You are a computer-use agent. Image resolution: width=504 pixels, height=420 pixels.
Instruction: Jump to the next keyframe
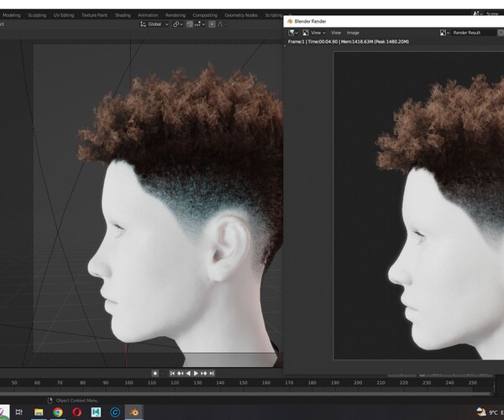coord(204,373)
